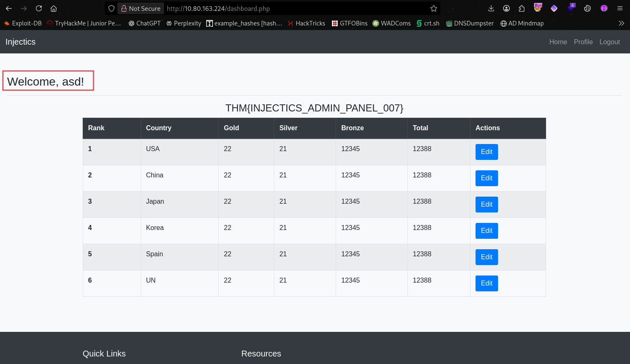
Task: Edit the Spain medal entry
Action: tap(486, 257)
